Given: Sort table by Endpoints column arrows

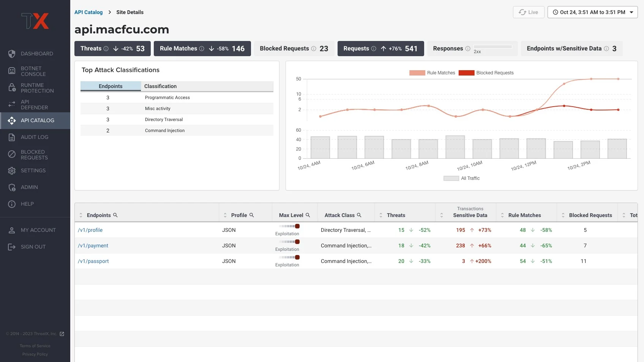Looking at the screenshot, I should 81,215.
